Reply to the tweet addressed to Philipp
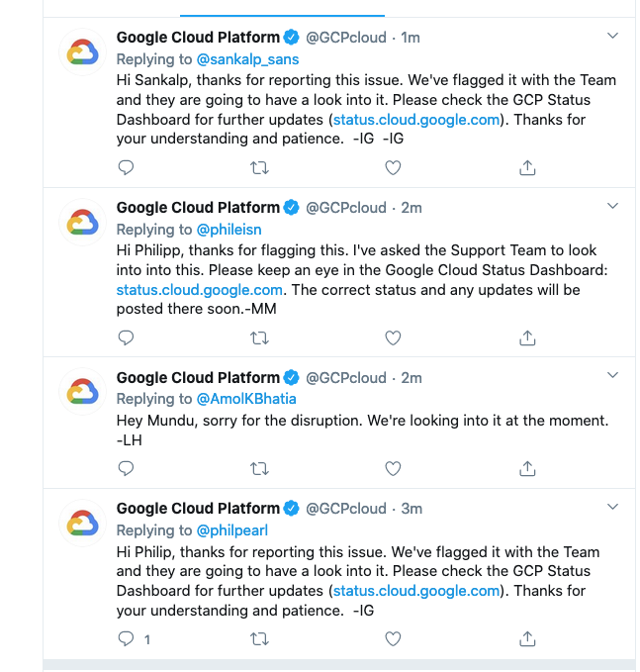Viewport: 640px width, 672px height. 126,338
